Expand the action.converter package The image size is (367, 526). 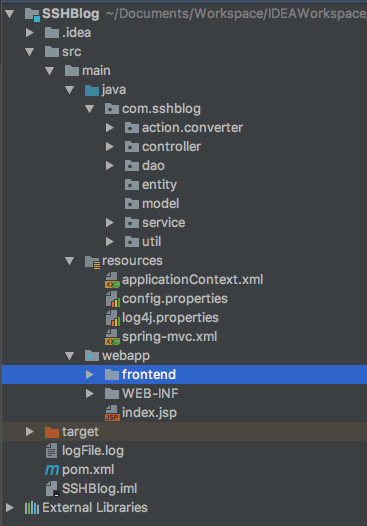click(x=109, y=127)
